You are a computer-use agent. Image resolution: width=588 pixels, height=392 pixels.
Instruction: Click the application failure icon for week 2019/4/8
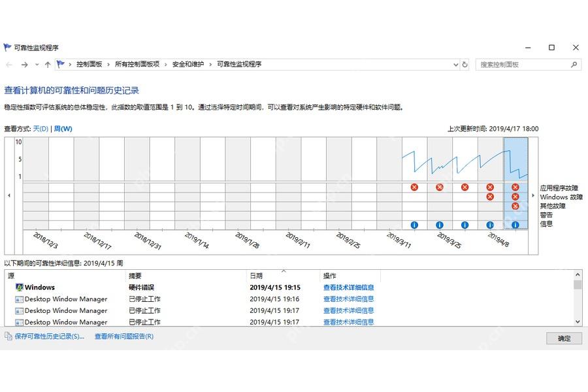(x=490, y=188)
